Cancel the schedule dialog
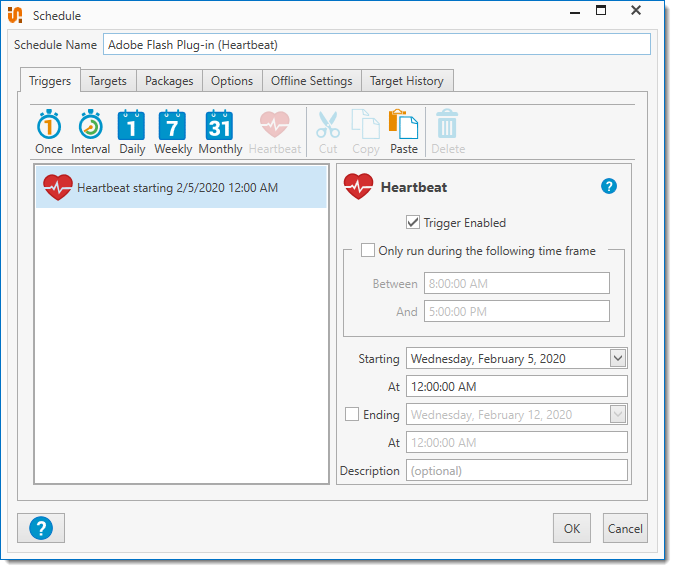Image resolution: width=675 pixels, height=570 pixels. pos(625,528)
